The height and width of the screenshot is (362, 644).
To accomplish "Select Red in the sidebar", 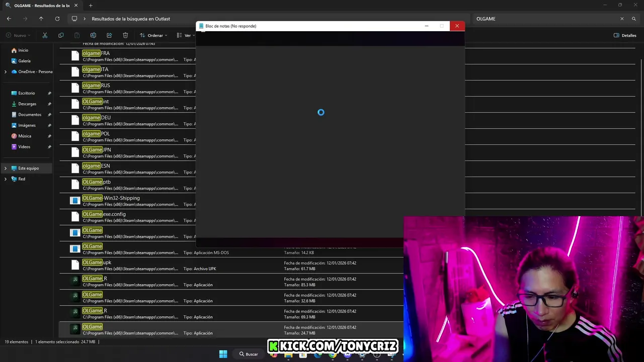I will (x=22, y=179).
